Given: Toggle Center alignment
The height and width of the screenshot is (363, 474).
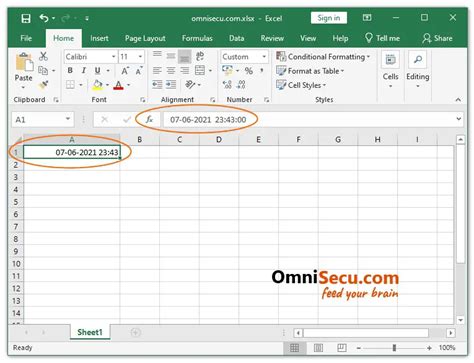Looking at the screenshot, I should click(x=171, y=70).
